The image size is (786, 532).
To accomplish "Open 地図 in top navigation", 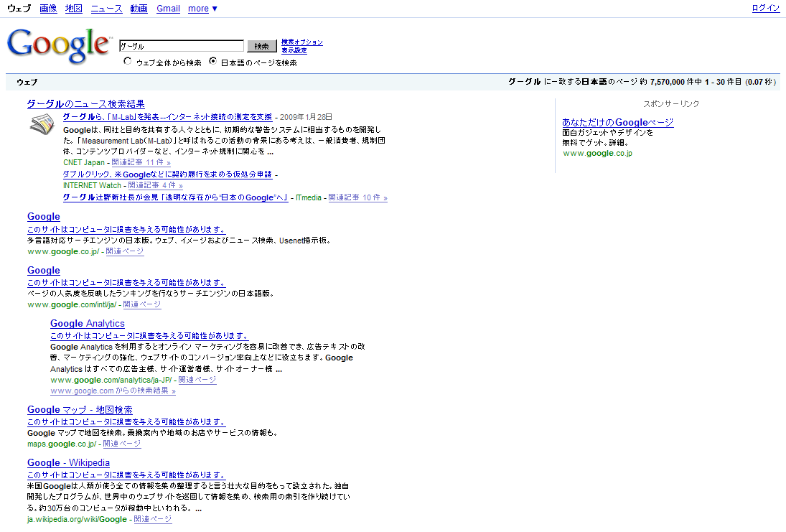I will (73, 9).
